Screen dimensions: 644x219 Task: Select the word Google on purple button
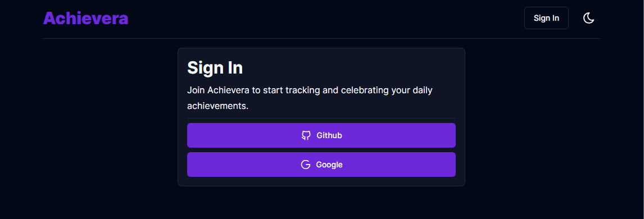click(329, 165)
